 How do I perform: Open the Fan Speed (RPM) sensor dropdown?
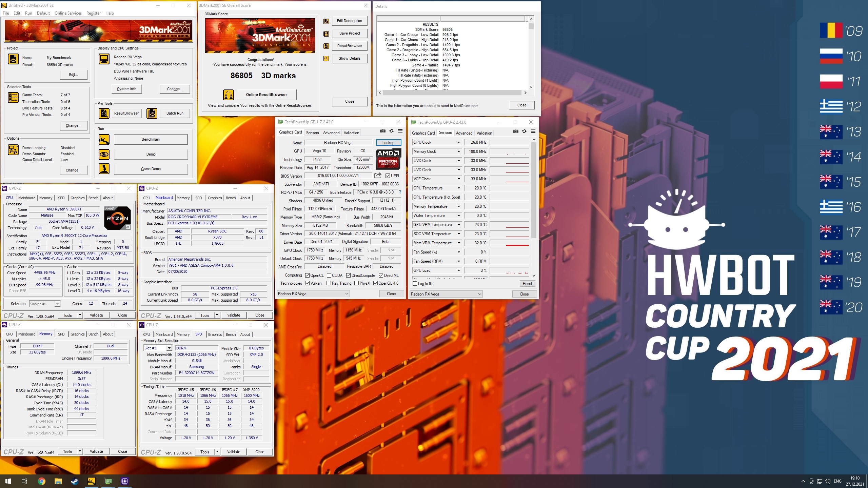(x=459, y=261)
